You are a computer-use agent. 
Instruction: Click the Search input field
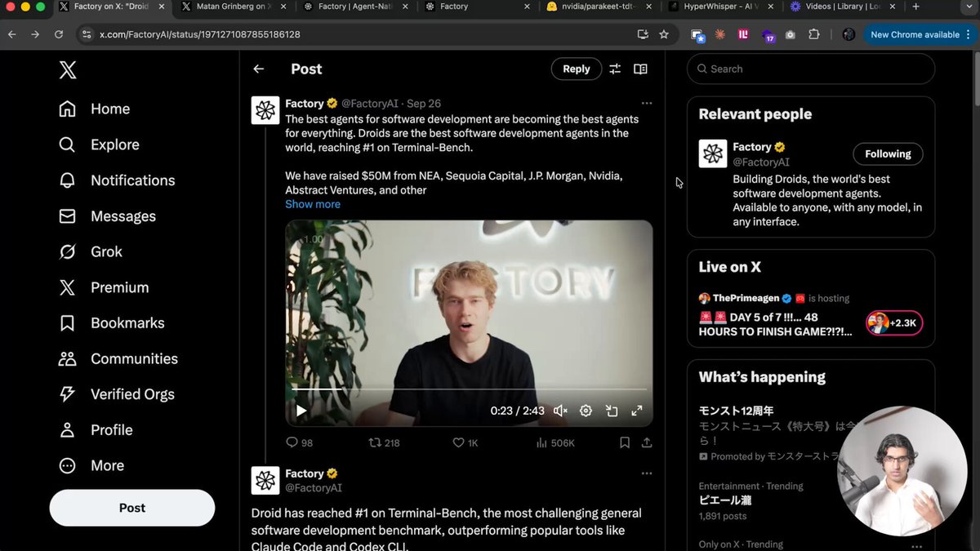(x=808, y=69)
